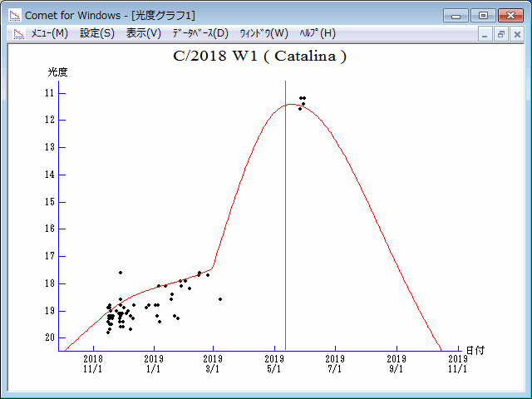Minimize the Comet for Windows application

point(456,15)
